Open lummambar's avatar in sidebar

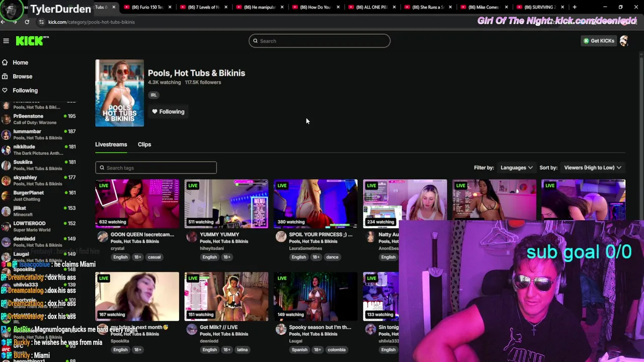pyautogui.click(x=6, y=134)
